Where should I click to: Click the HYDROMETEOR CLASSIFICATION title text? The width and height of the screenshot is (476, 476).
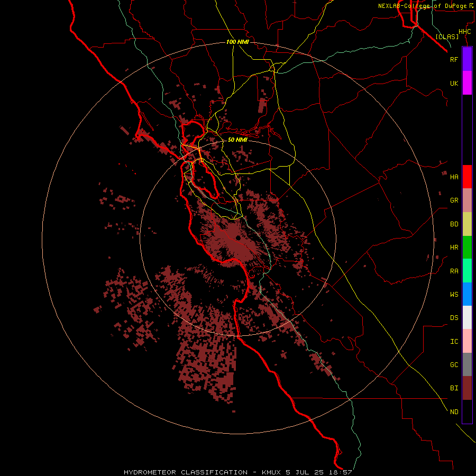186,472
